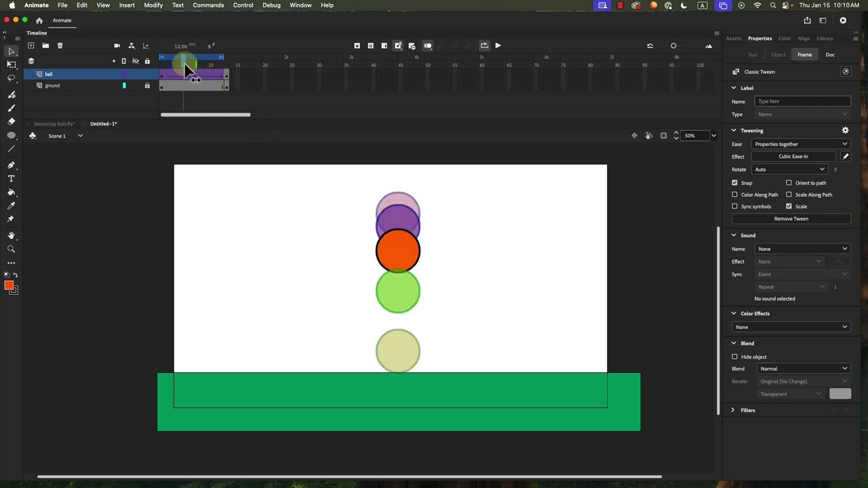Viewport: 868px width, 488px height.
Task: Select the Eraser tool
Action: (x=12, y=121)
